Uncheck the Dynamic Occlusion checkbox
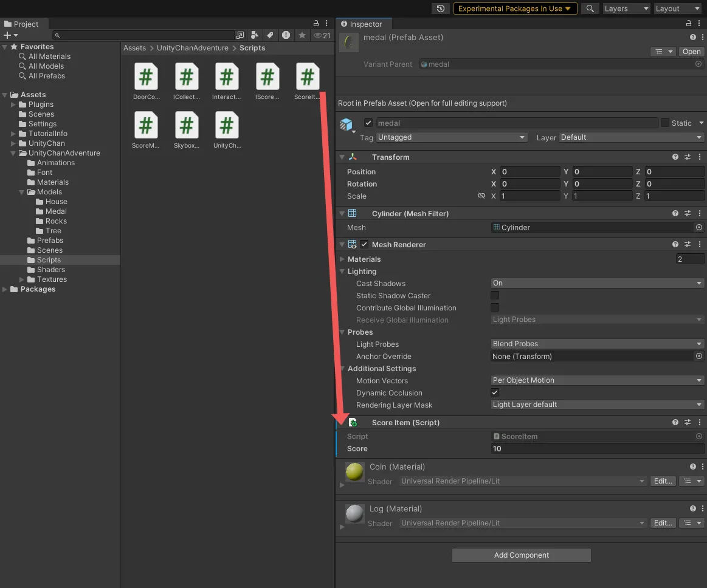 point(495,392)
